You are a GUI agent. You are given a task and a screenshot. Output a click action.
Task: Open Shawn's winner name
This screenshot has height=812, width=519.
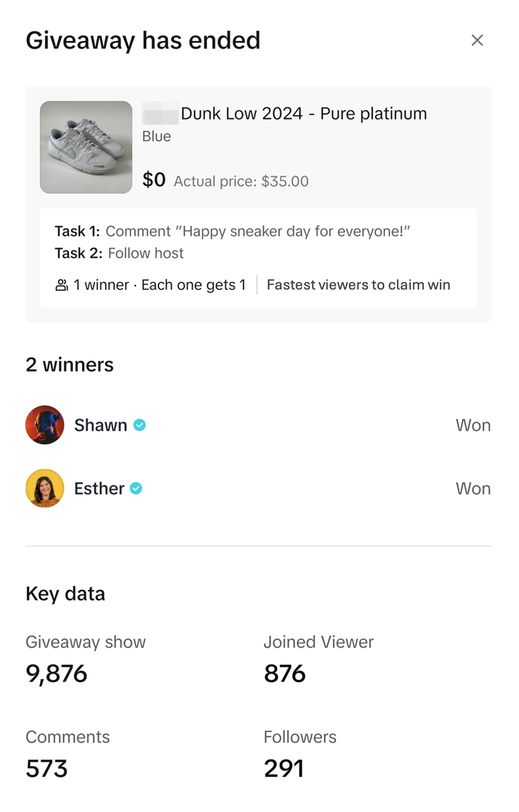100,425
